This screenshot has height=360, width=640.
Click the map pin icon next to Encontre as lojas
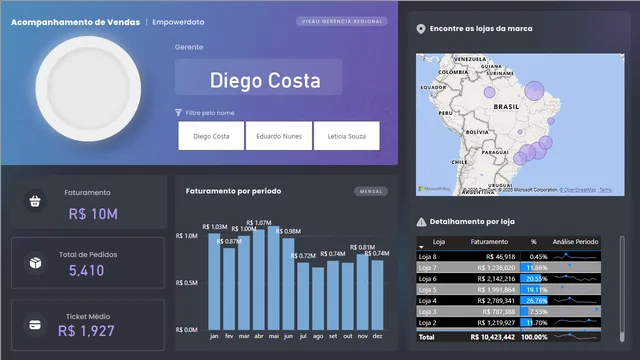coord(421,29)
